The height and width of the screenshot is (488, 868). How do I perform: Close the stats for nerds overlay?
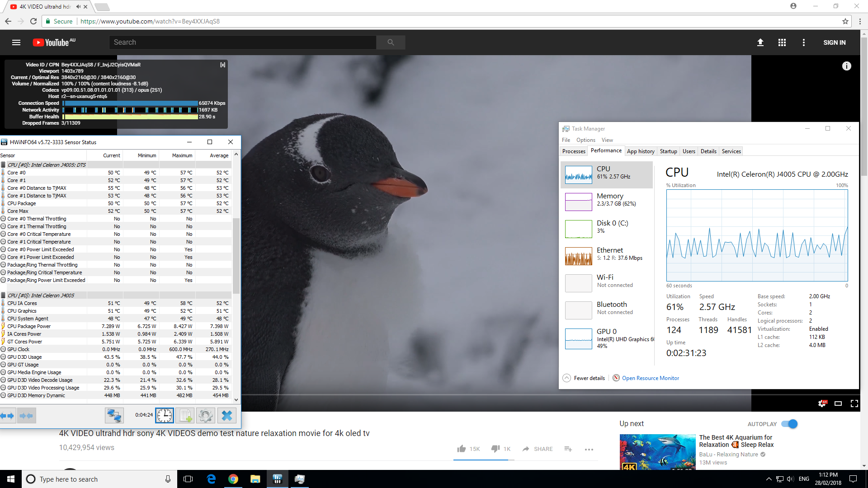point(223,65)
